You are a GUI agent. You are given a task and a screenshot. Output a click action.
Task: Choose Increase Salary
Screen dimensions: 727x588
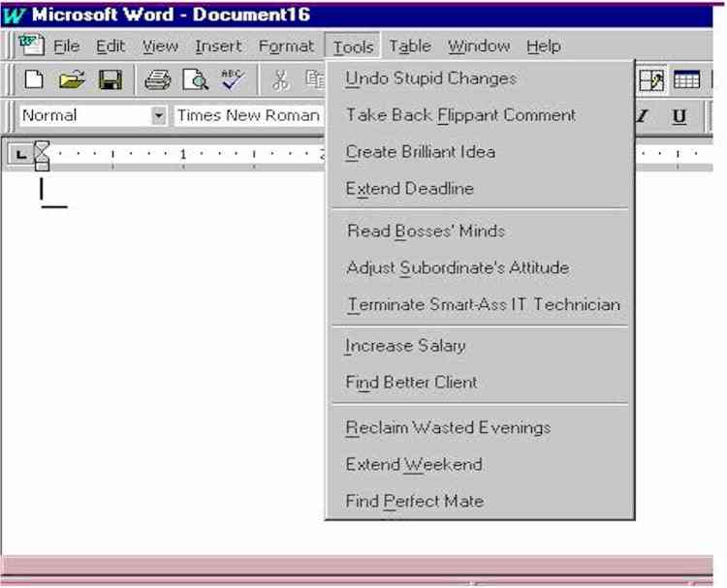coord(480,345)
